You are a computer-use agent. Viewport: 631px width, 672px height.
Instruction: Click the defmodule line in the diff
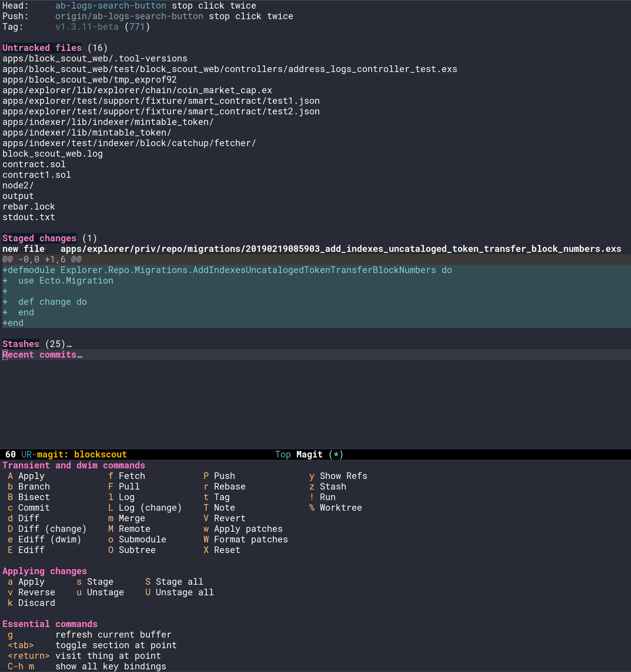click(x=227, y=270)
